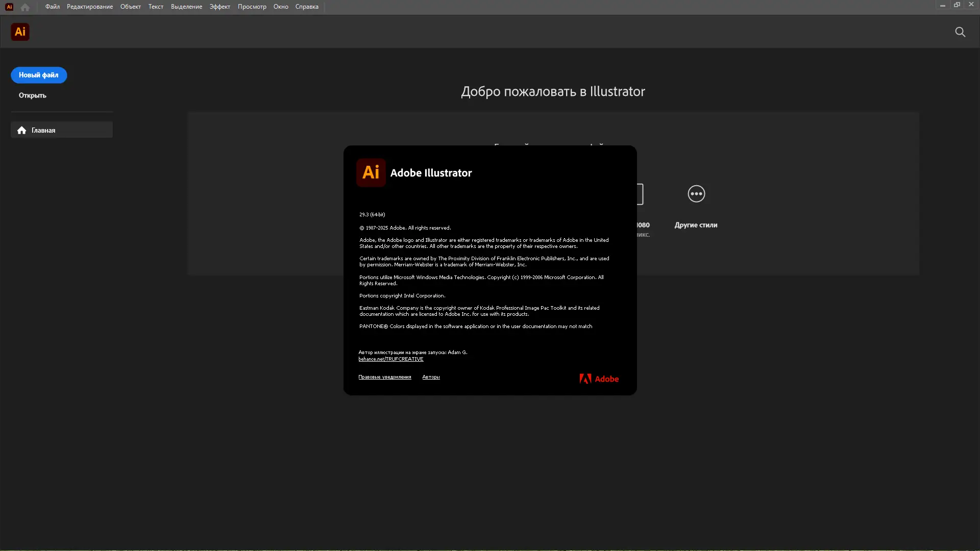Open the Текст menu
The image size is (980, 551).
pyautogui.click(x=156, y=7)
